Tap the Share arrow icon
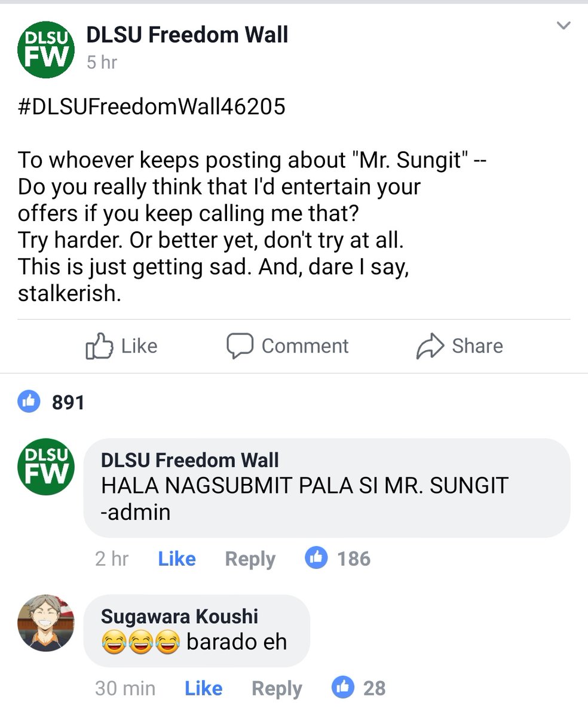Image resolution: width=588 pixels, height=717 pixels. click(x=430, y=346)
